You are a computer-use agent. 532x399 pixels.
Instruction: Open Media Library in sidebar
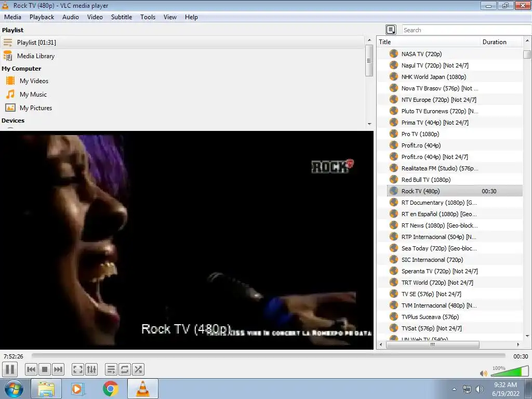click(x=36, y=56)
